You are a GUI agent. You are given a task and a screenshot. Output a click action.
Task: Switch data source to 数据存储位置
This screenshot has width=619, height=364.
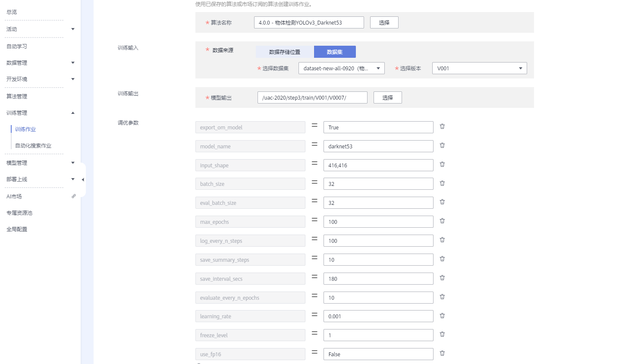[x=285, y=52]
